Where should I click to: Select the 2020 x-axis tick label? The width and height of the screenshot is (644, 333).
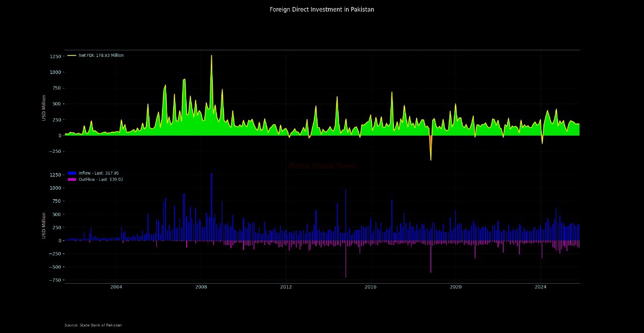click(455, 287)
